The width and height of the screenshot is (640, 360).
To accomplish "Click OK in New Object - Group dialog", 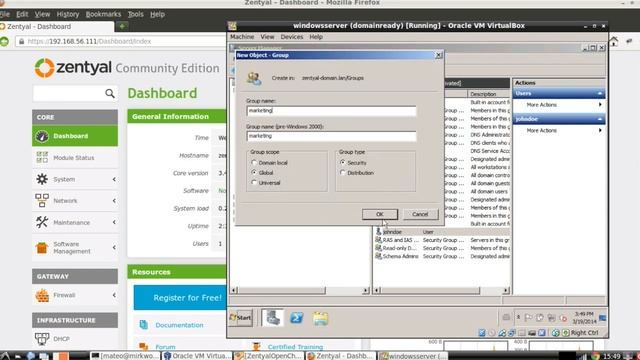I will pos(380,214).
